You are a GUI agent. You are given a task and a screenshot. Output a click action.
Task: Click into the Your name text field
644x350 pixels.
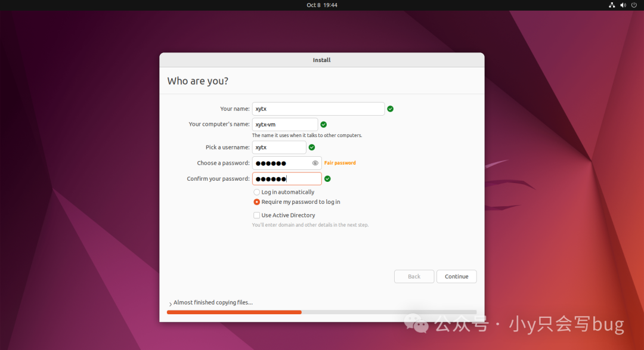tap(318, 109)
